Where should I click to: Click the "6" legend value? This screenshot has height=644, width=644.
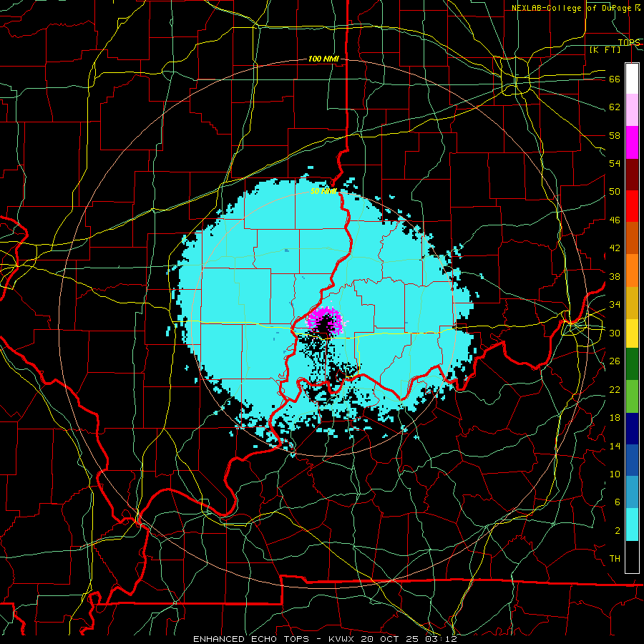tap(618, 502)
